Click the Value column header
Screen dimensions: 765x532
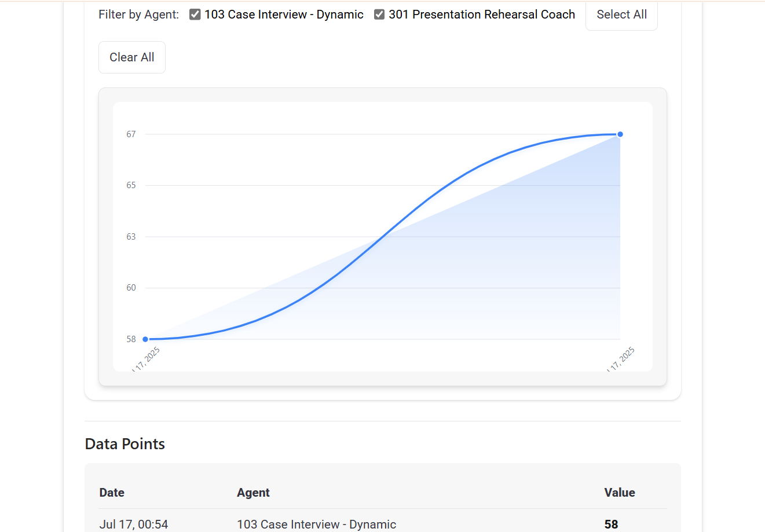[619, 493]
